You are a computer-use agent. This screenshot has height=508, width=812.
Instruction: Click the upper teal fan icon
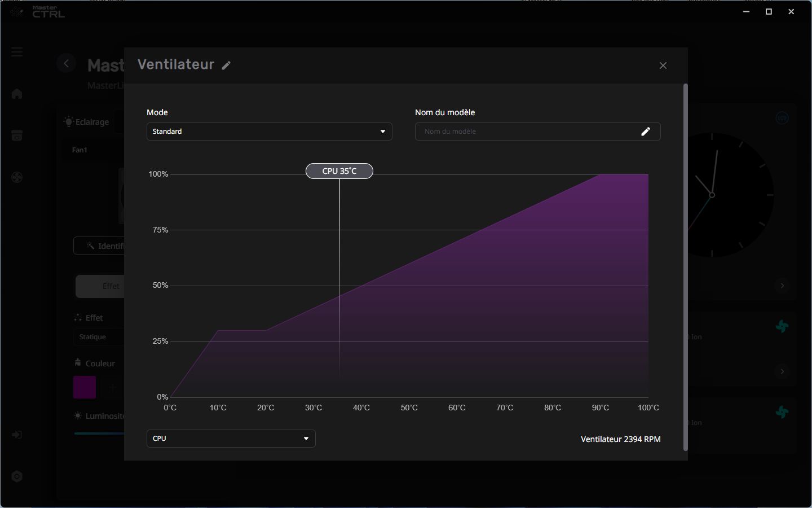(x=782, y=326)
